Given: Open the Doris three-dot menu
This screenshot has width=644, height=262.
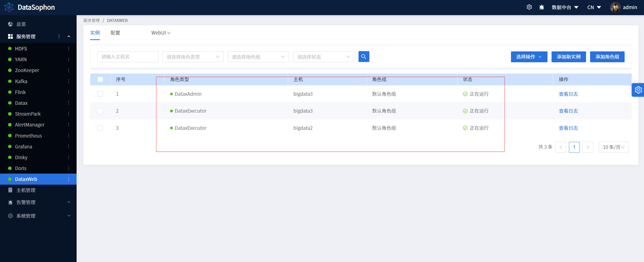Looking at the screenshot, I should [x=69, y=168].
